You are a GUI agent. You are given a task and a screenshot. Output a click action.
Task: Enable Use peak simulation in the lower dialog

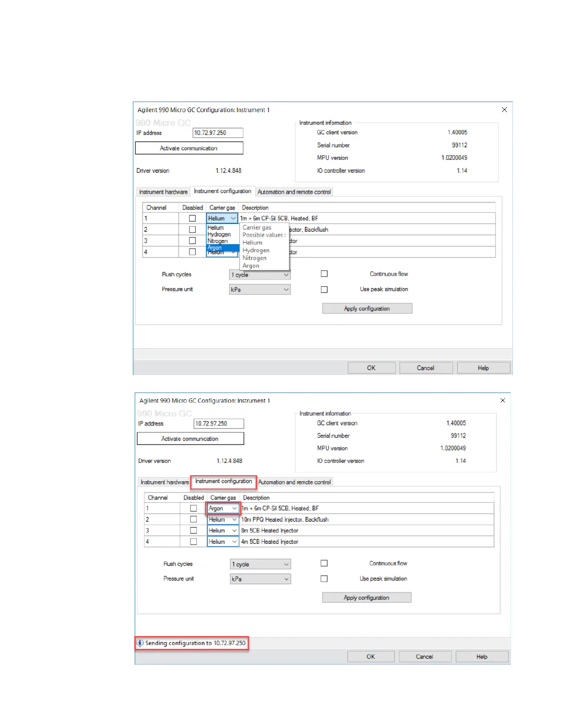[x=324, y=579]
